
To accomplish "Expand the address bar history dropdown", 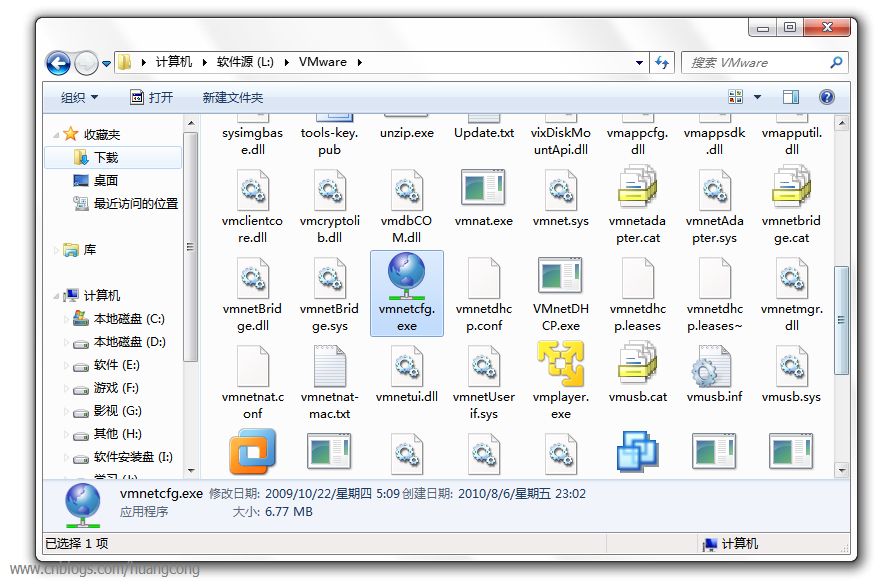I will point(639,62).
